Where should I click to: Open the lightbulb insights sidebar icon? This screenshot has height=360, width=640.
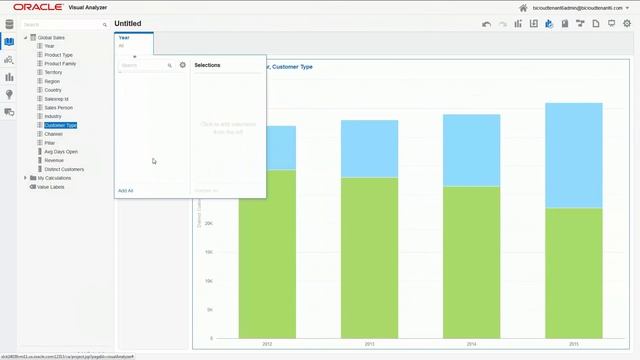(x=9, y=94)
